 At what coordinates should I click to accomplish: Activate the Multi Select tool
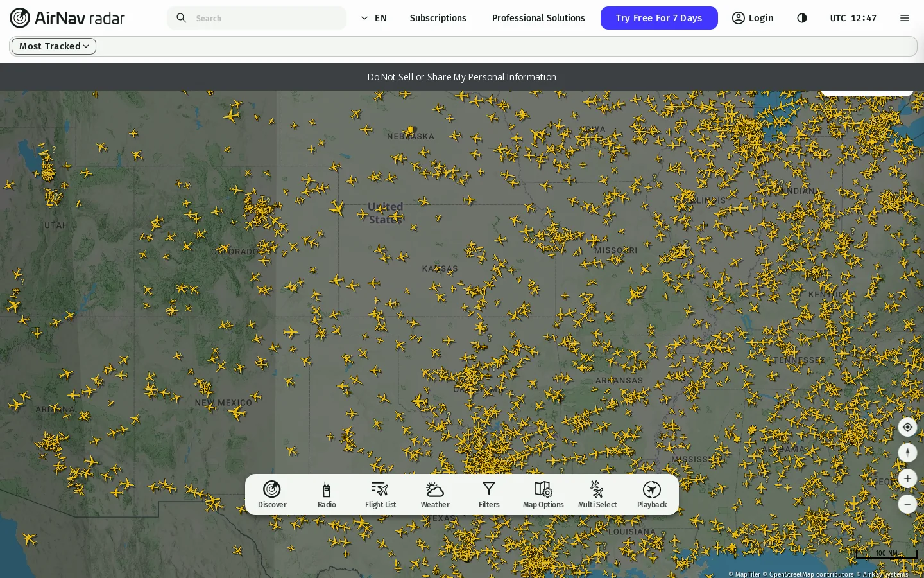point(597,495)
